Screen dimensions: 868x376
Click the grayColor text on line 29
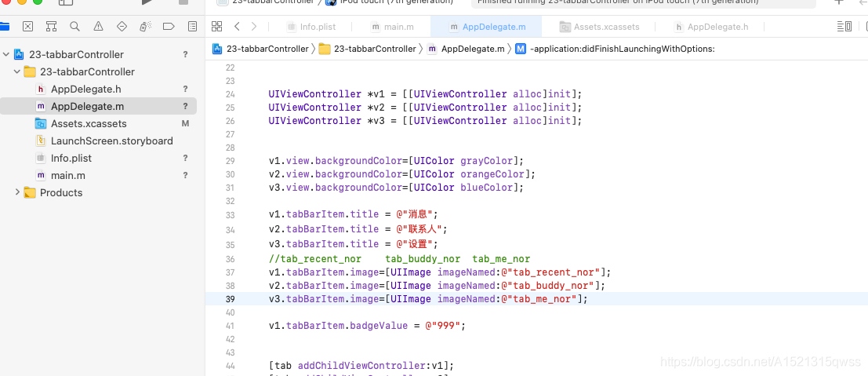pyautogui.click(x=487, y=161)
